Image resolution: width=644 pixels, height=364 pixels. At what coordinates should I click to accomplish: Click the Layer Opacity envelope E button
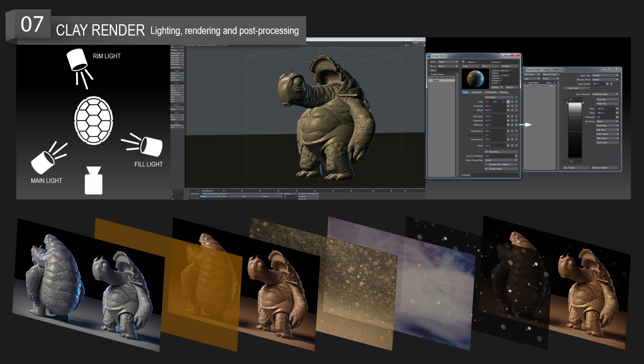(611, 84)
